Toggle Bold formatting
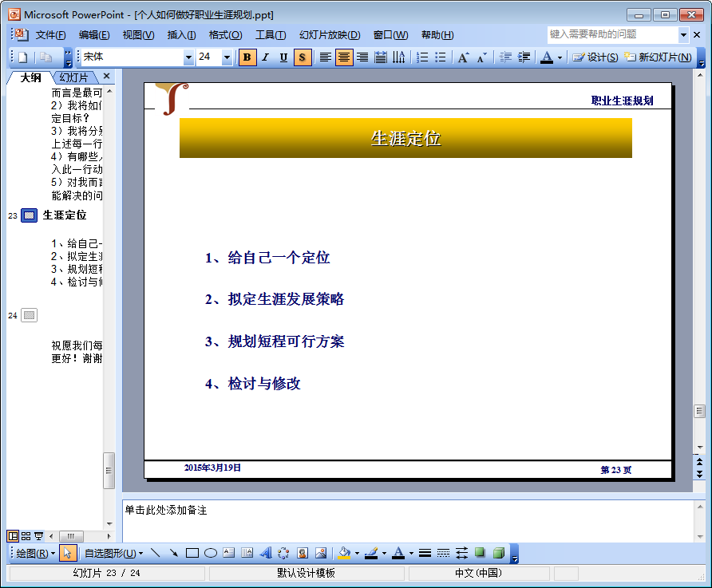Viewport: 712px width, 588px height. point(247,57)
